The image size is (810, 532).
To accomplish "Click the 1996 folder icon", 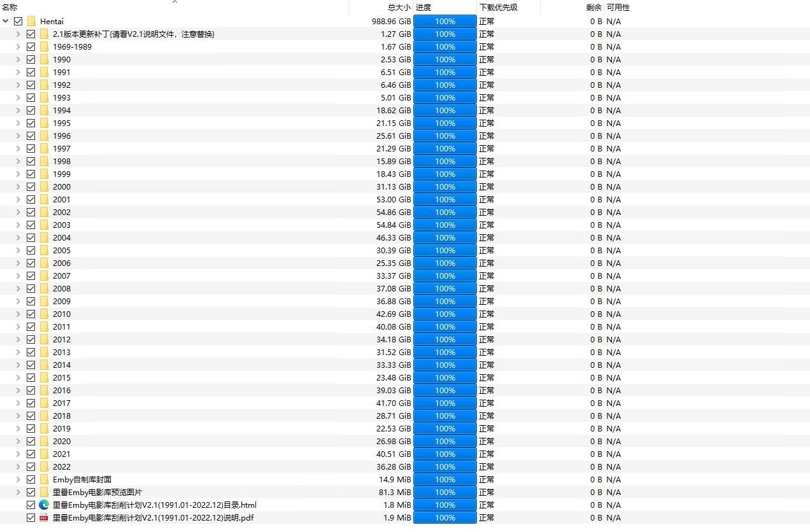I will pos(44,136).
